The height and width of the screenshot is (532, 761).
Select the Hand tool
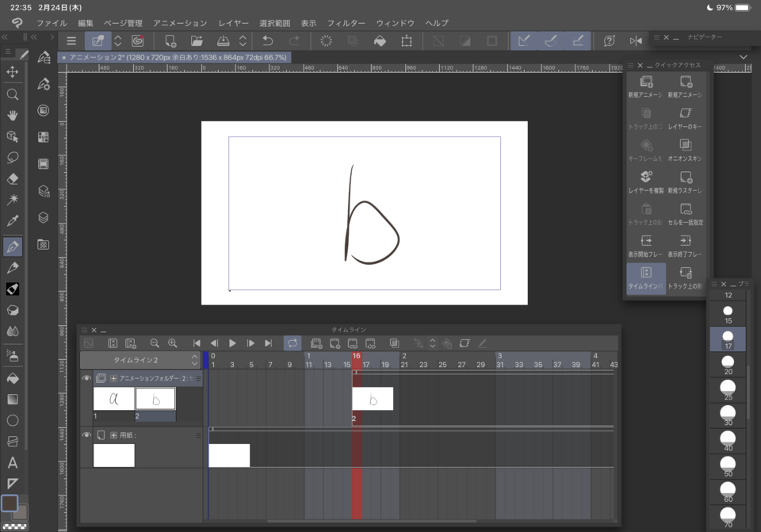pos(12,115)
